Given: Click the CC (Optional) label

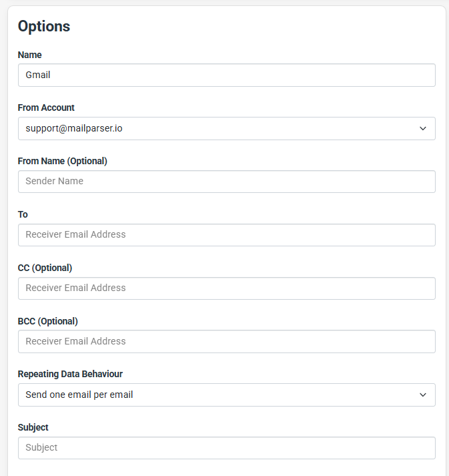Looking at the screenshot, I should (x=45, y=268).
